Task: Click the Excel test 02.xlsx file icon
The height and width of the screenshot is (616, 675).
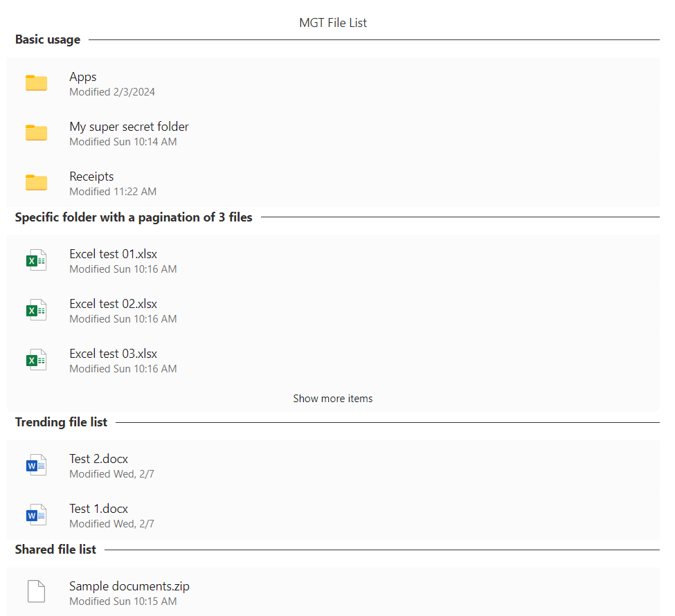Action: [x=36, y=310]
